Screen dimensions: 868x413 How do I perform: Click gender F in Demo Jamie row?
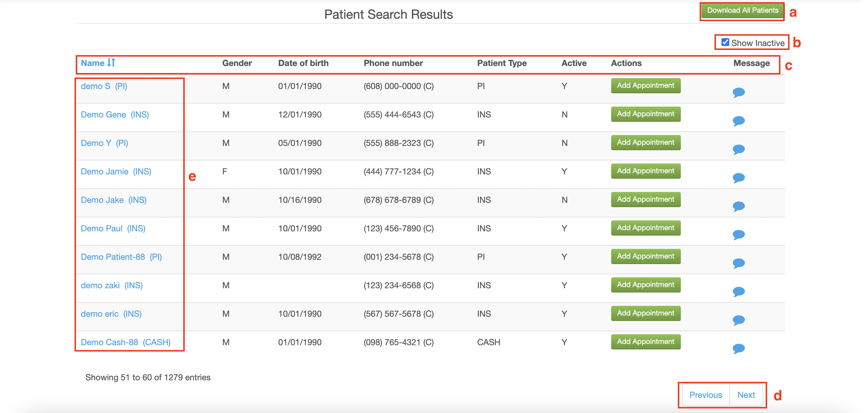[x=224, y=171]
